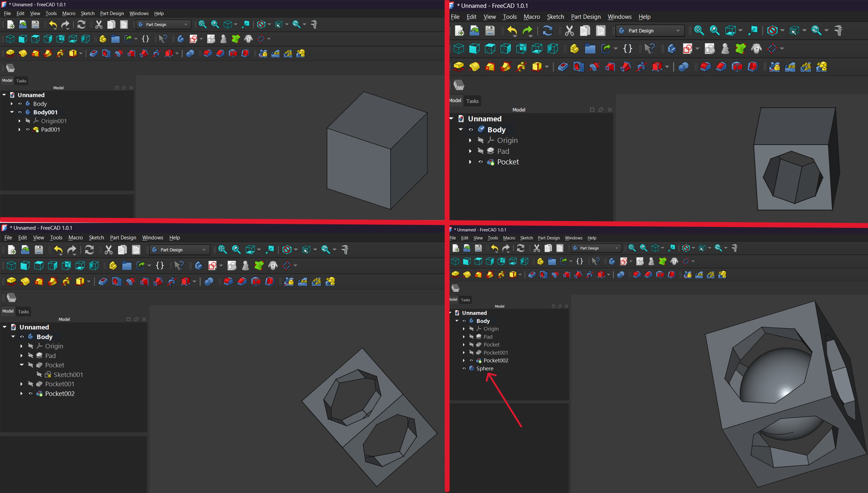Click the Boolean operation icon in the top-left window

click(x=190, y=53)
